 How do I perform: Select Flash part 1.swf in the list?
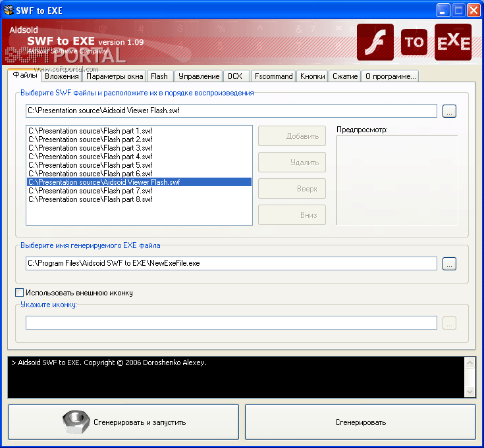139,131
